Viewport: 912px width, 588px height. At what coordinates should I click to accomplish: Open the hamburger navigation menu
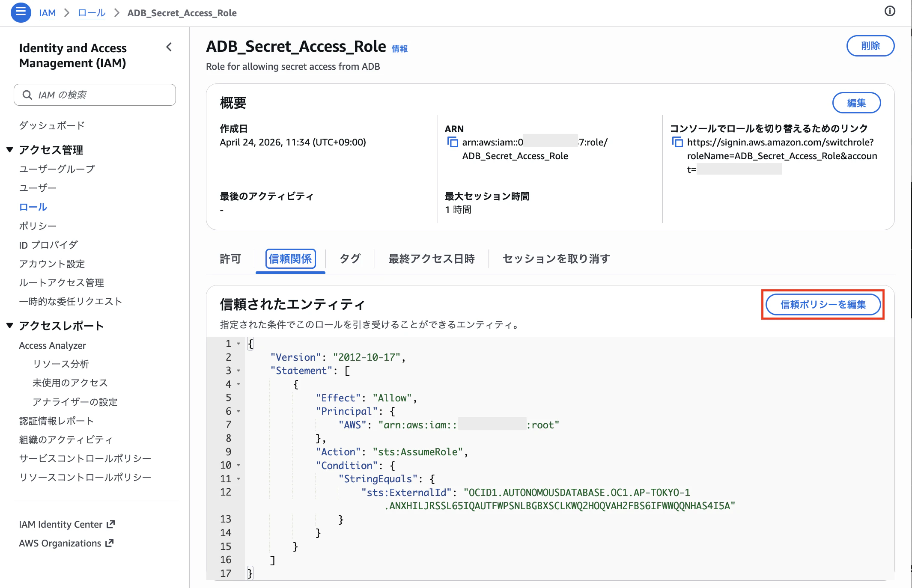(x=20, y=12)
